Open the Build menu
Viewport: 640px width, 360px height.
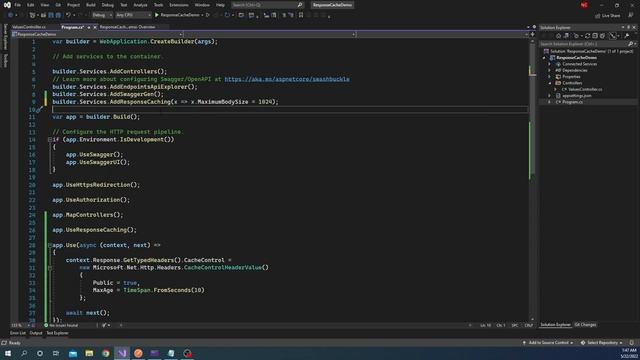click(91, 5)
